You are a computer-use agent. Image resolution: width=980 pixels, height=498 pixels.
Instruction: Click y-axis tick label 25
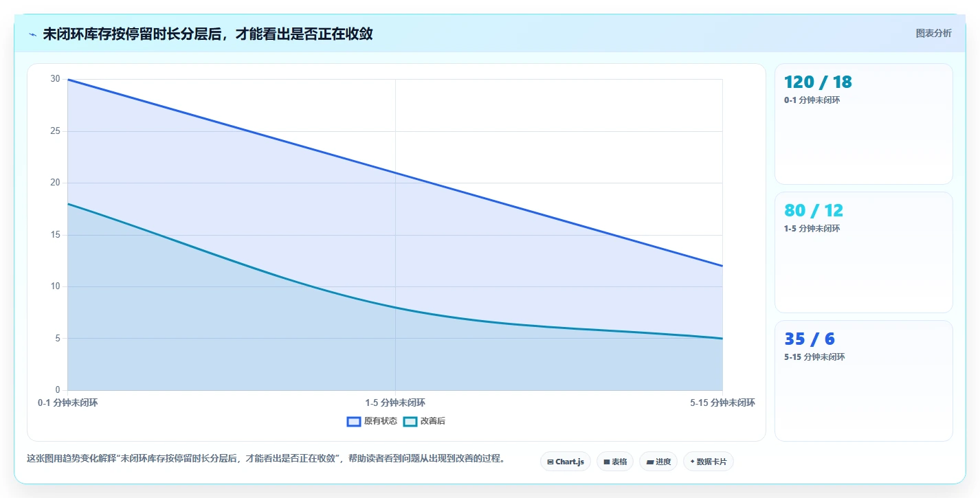(x=55, y=131)
